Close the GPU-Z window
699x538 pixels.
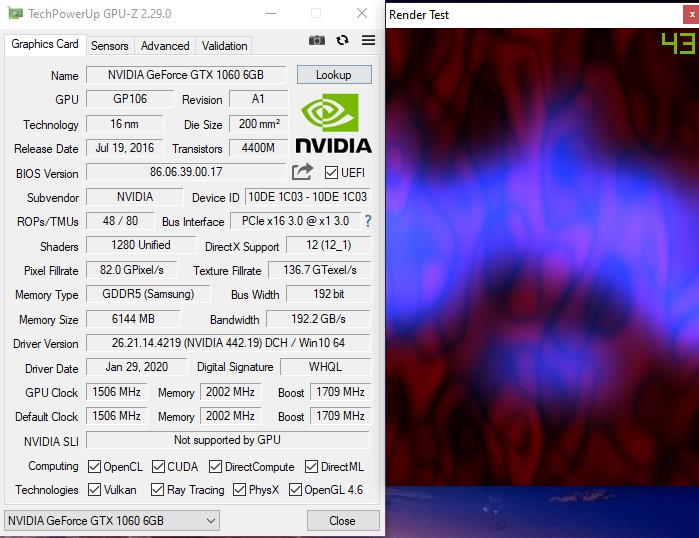(x=362, y=13)
